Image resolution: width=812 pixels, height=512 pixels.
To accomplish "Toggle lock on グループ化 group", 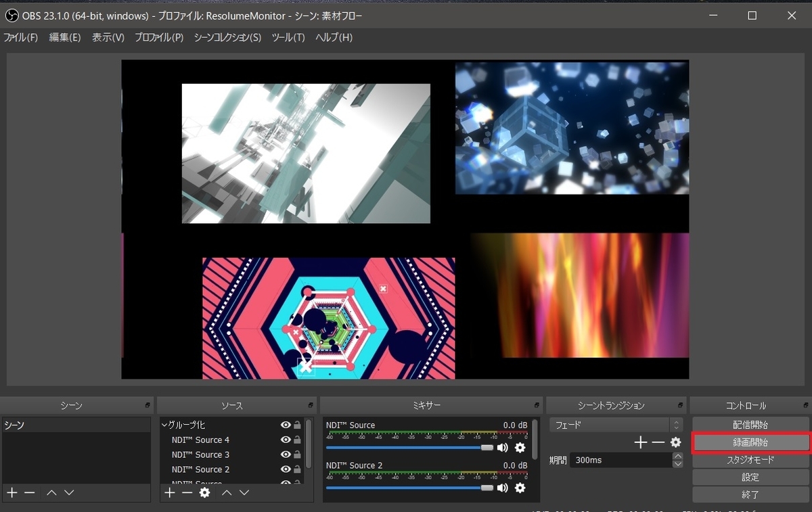I will tap(297, 425).
